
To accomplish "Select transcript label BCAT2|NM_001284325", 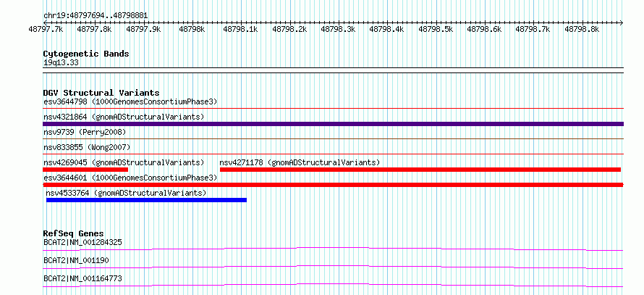I will coord(82,242).
